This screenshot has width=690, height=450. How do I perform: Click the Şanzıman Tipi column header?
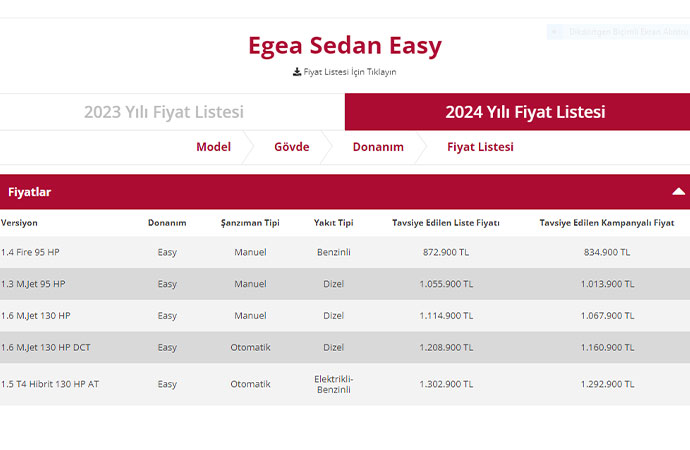250,222
